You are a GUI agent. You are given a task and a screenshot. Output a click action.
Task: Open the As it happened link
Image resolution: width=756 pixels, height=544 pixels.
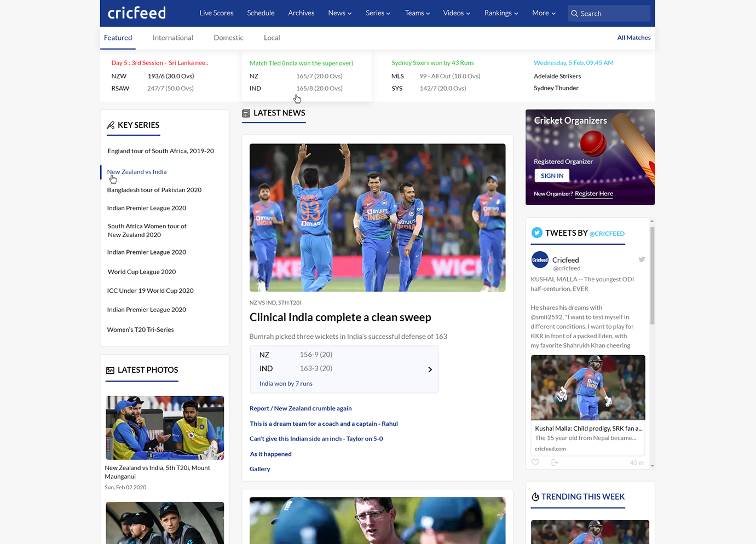click(270, 454)
